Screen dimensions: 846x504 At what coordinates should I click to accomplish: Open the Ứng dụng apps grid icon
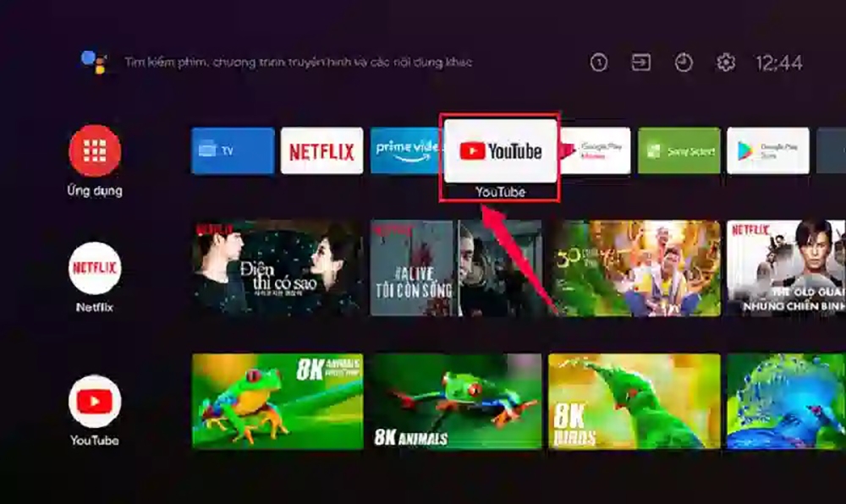(95, 151)
